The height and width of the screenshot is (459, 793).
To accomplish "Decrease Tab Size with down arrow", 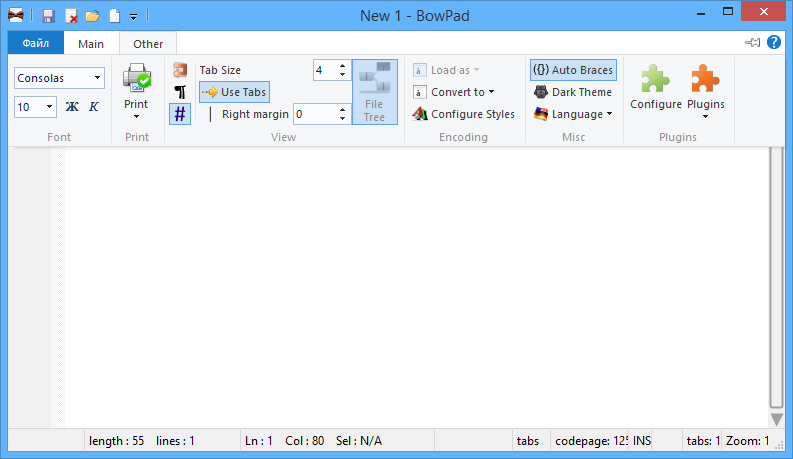I will [x=342, y=75].
